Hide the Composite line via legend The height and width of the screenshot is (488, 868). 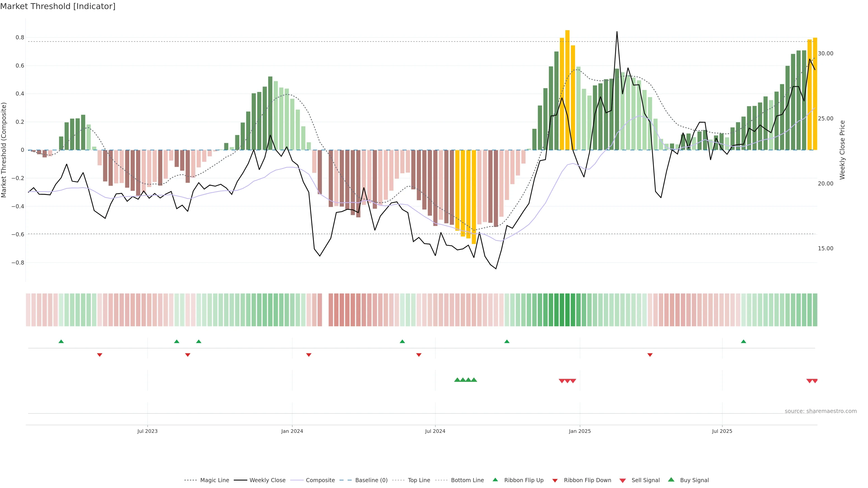[320, 480]
